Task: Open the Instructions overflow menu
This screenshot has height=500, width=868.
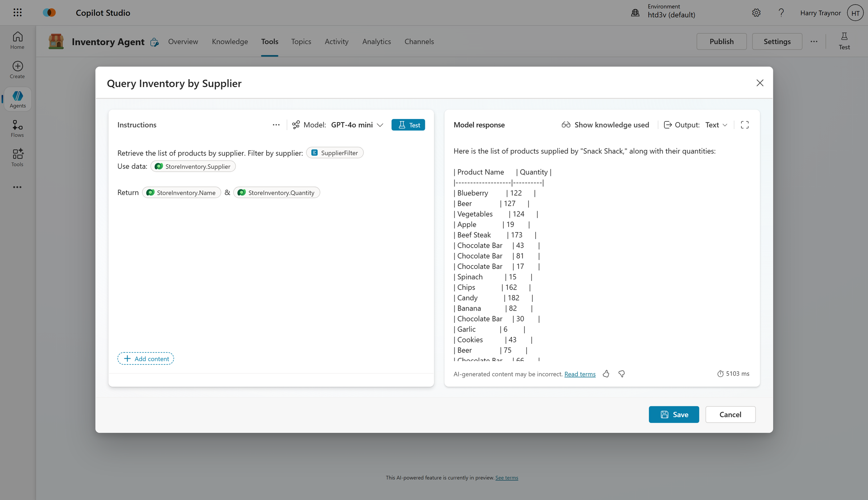Action: click(276, 125)
